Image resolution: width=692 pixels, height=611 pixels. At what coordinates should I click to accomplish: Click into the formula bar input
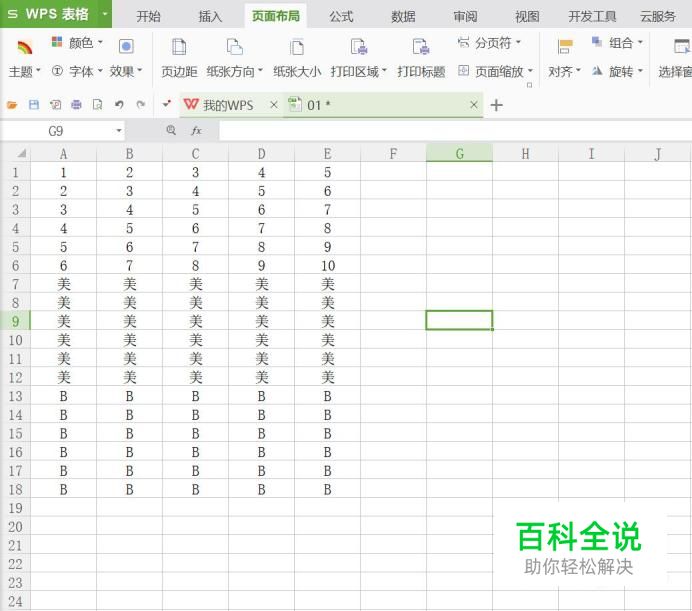click(x=455, y=131)
